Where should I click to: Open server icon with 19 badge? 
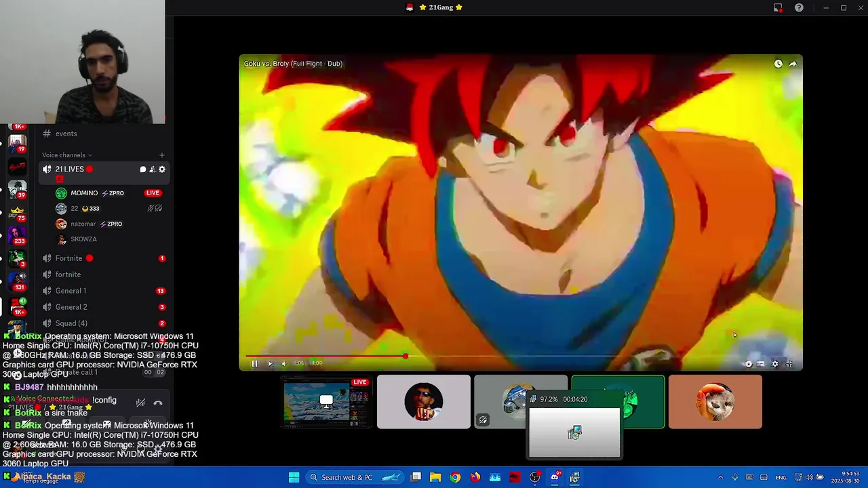[17, 144]
